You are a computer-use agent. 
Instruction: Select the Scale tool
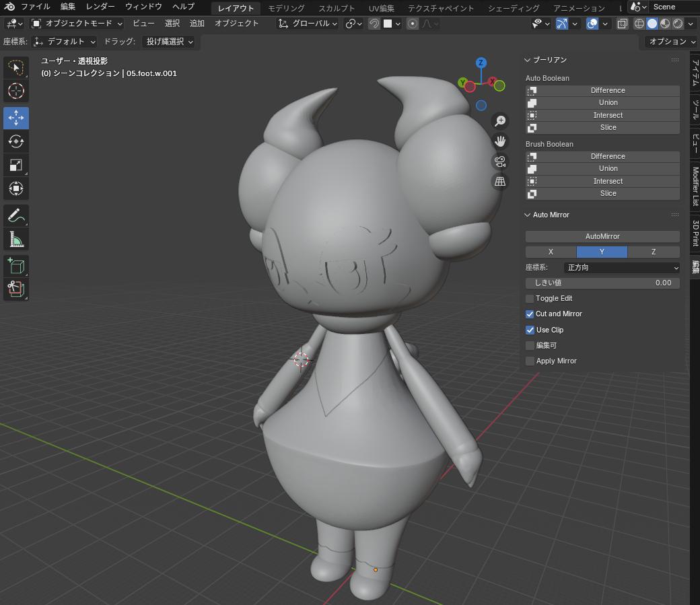(x=16, y=165)
